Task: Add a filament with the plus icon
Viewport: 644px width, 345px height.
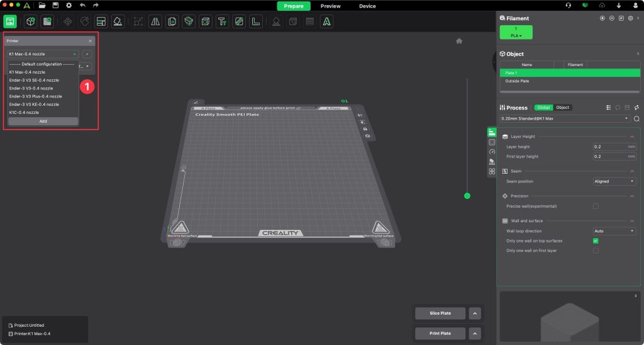Action: pyautogui.click(x=602, y=18)
